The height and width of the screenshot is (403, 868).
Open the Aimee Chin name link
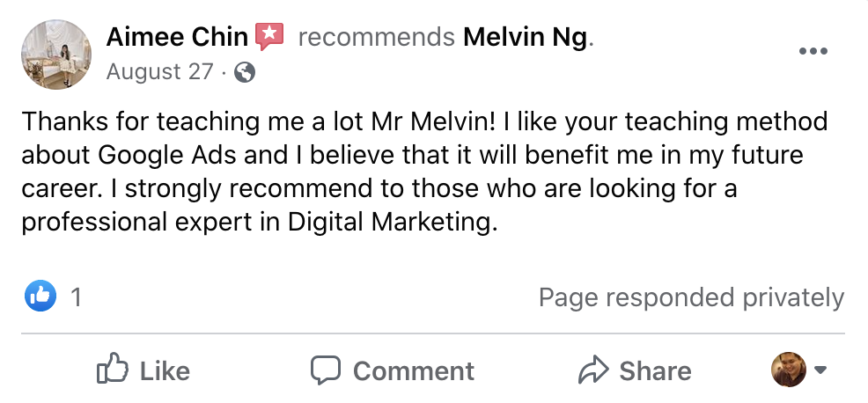pos(177,38)
